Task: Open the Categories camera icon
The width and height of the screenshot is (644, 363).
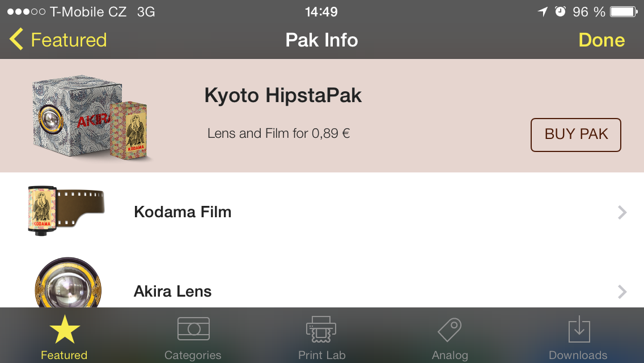Action: 193,329
